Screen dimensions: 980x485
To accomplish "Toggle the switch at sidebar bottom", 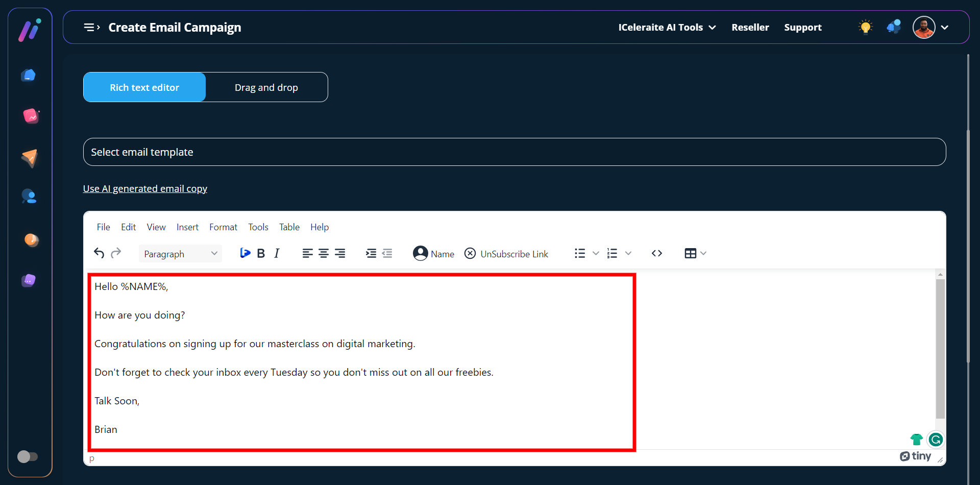I will click(28, 456).
